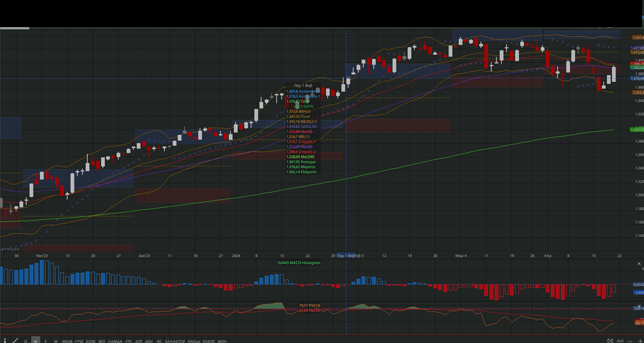Image resolution: width=644 pixels, height=343 pixels.
Task: Click the 1.415 price tag on axis
Action: [x=638, y=52]
